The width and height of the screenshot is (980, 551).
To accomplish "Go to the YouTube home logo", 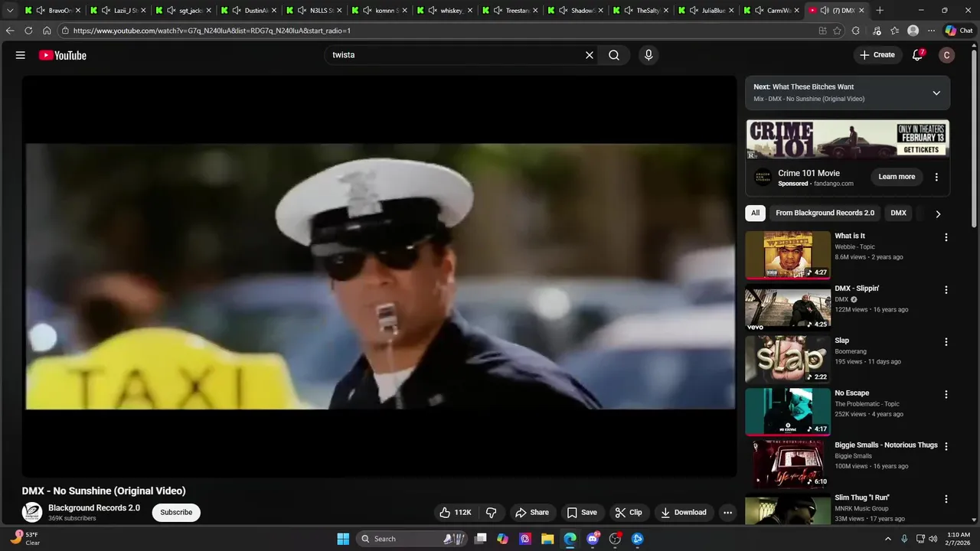I will pos(63,55).
